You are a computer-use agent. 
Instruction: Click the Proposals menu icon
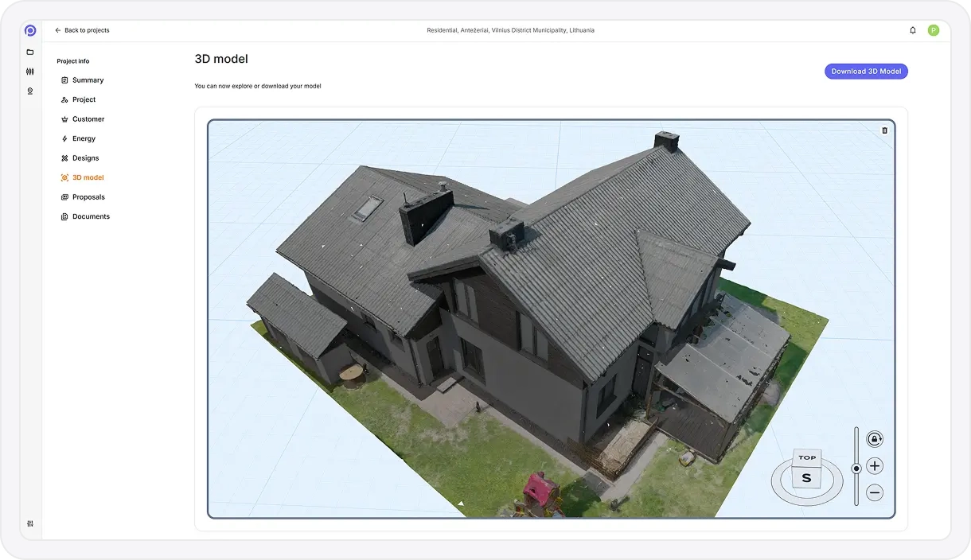pos(64,197)
